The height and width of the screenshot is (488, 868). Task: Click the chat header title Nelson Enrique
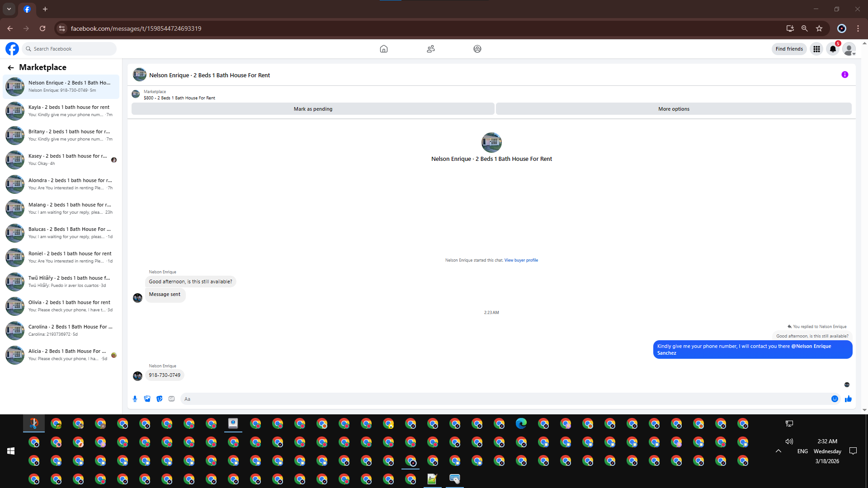pos(209,75)
